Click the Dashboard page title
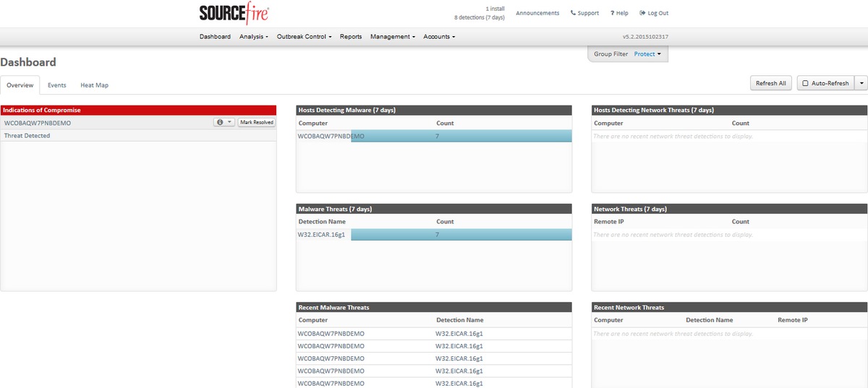 (x=28, y=62)
